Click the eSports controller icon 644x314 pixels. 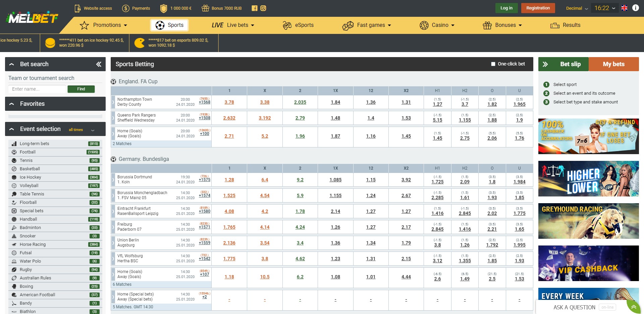(x=287, y=25)
